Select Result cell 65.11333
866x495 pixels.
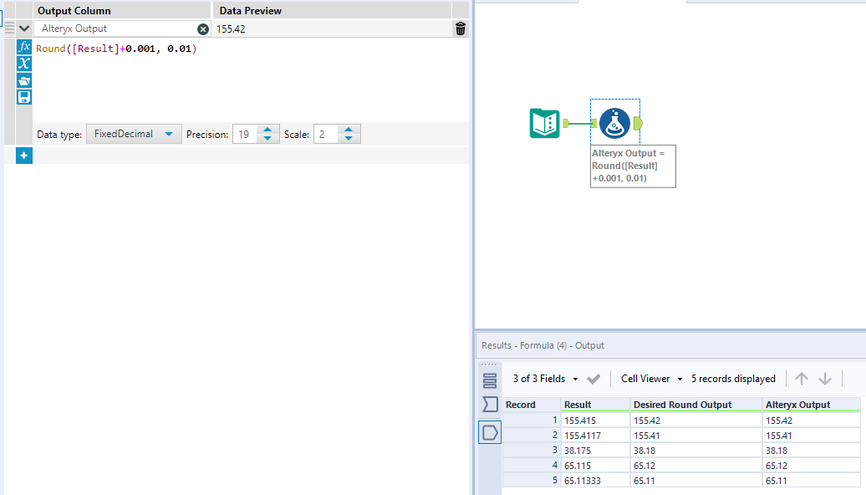595,481
